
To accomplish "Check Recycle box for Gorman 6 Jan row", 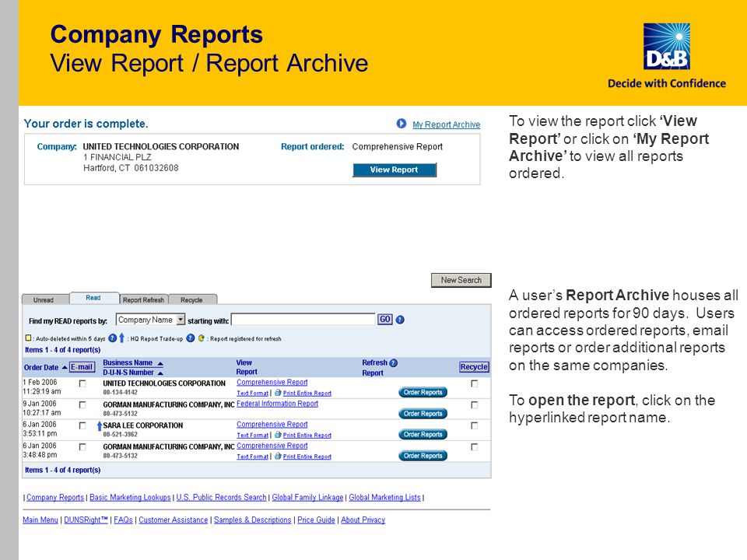I will (474, 447).
